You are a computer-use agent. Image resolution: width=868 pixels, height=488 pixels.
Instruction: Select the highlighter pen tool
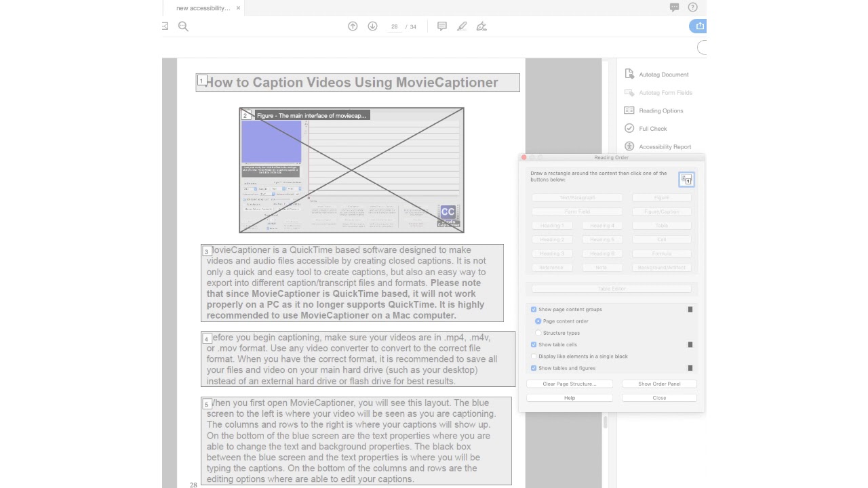pos(462,26)
